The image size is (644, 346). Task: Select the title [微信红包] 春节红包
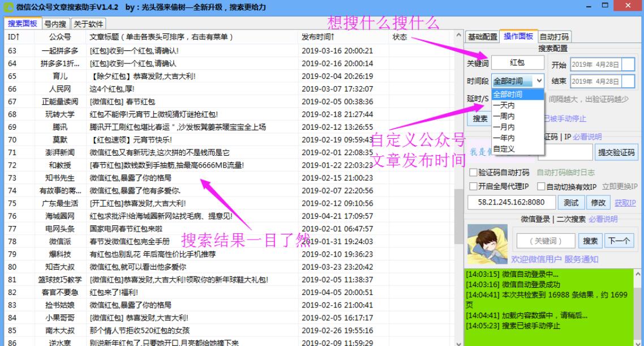point(122,102)
